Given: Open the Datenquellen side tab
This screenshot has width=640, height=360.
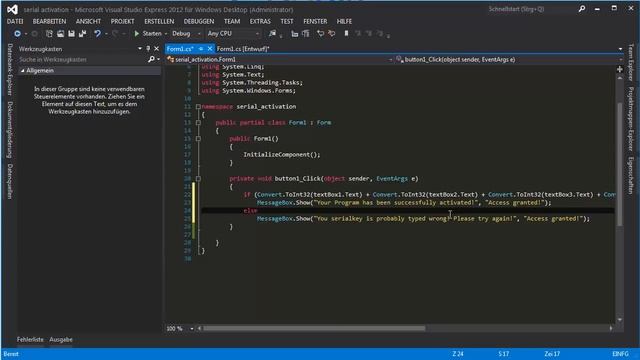Looking at the screenshot, I should (x=10, y=182).
